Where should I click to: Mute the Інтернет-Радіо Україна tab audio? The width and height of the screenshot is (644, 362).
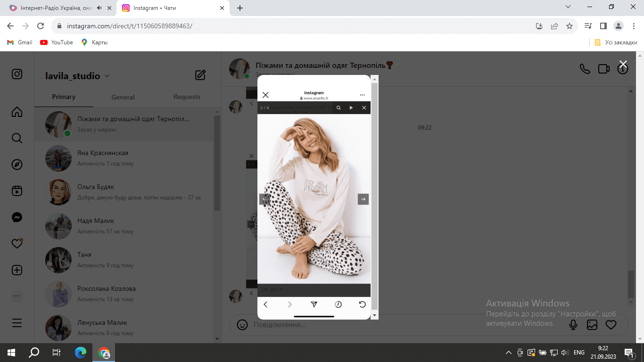(x=99, y=8)
